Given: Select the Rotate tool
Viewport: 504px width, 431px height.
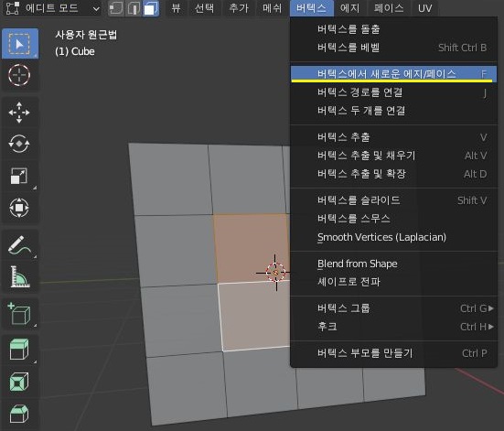Looking at the screenshot, I should tap(19, 144).
